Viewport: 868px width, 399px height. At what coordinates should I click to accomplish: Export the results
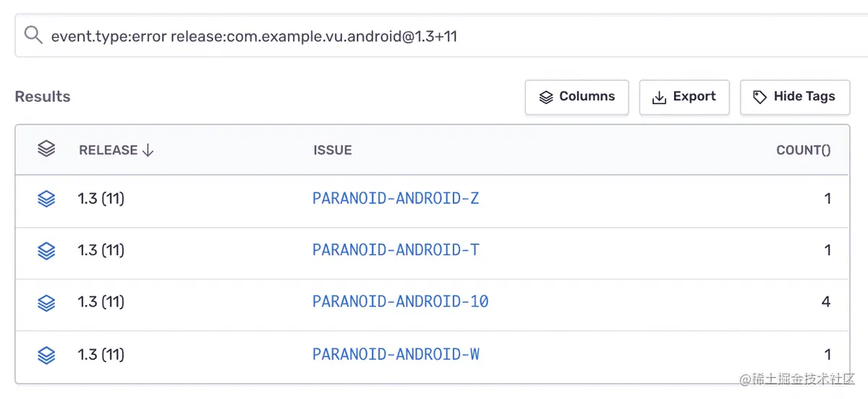684,97
